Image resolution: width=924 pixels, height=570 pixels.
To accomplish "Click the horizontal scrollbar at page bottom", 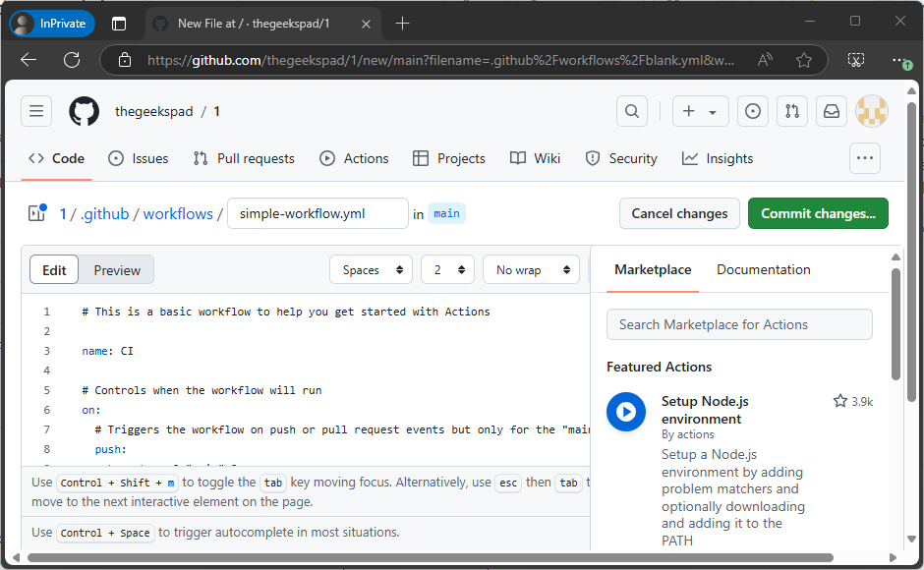I will click(431, 557).
